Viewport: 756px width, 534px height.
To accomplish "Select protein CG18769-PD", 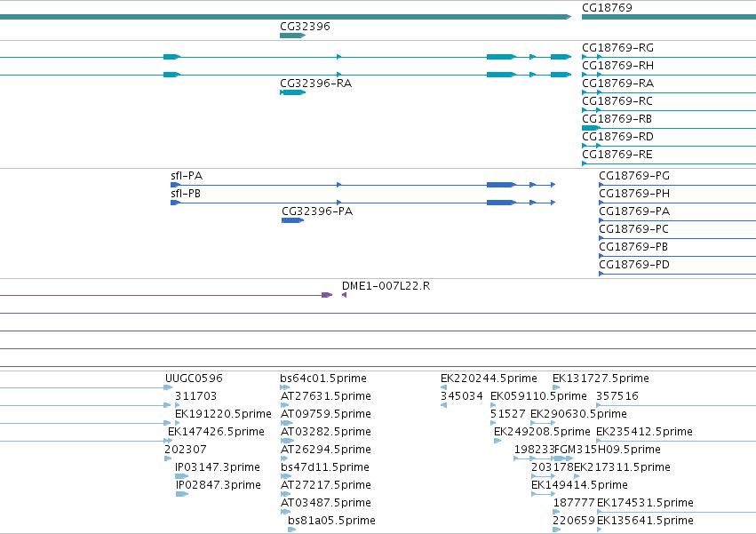I will click(x=634, y=265).
